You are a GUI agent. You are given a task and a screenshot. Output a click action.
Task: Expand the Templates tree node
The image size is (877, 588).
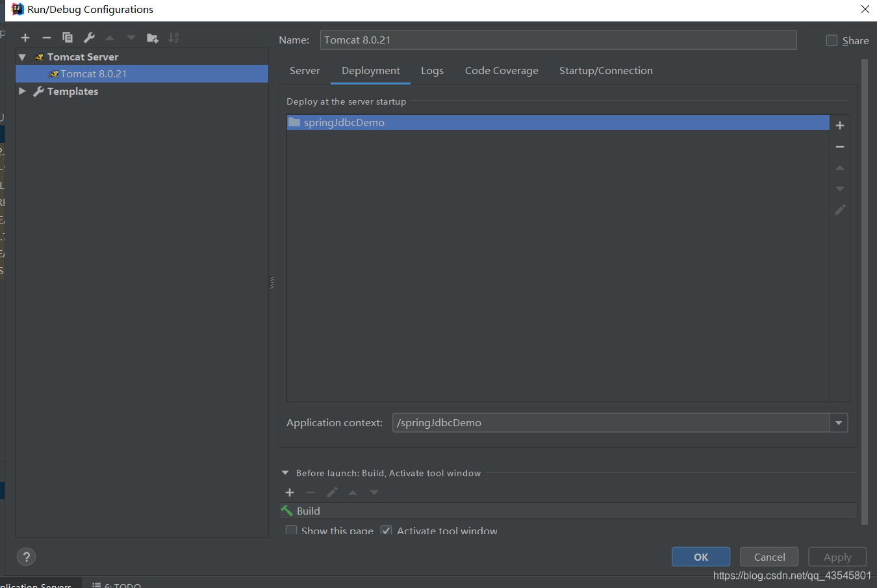(22, 92)
